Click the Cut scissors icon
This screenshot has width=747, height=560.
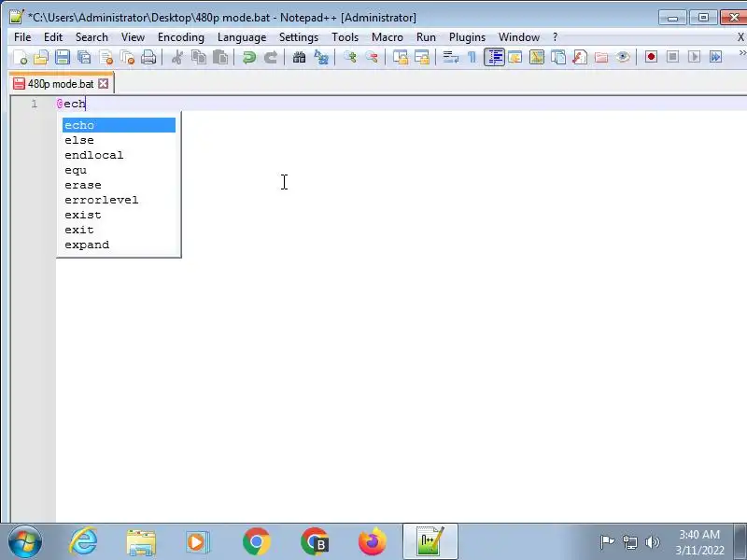point(177,58)
